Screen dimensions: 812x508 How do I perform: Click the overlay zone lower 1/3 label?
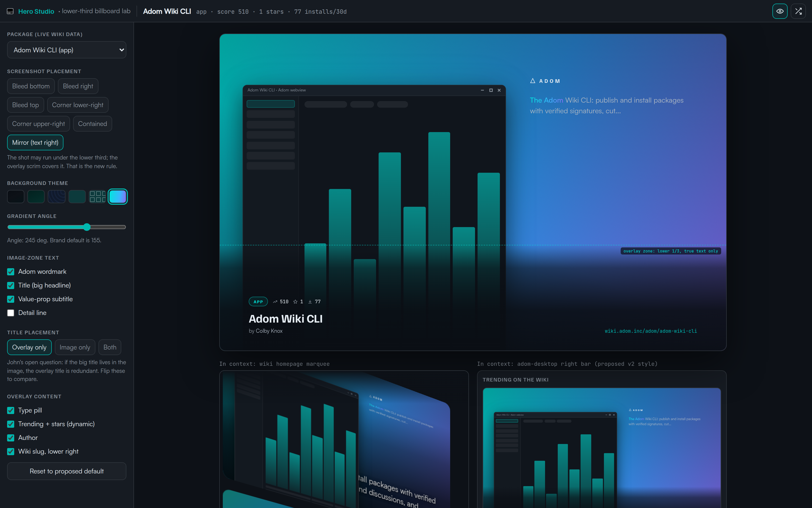point(670,251)
